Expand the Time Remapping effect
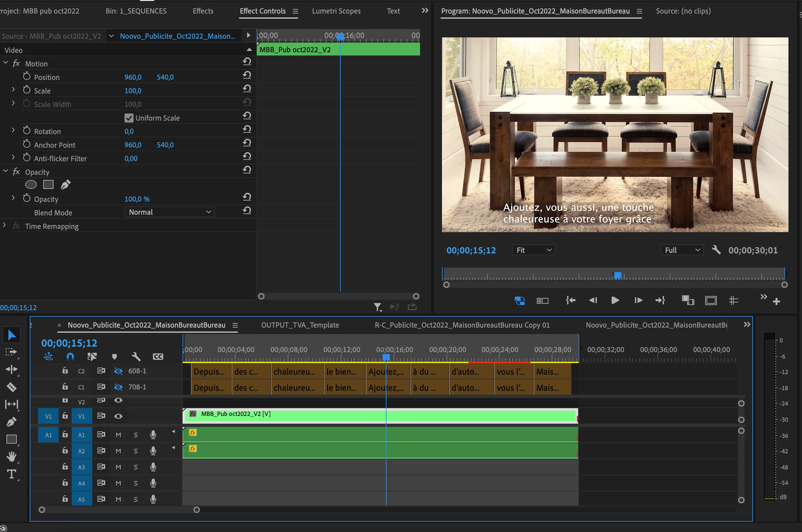Image resolution: width=802 pixels, height=532 pixels. click(x=5, y=226)
